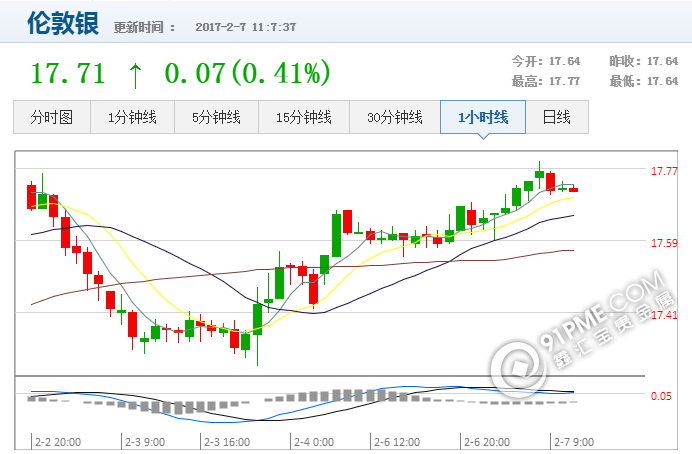692x454 pixels.
Task: Switch to the 分时图 tab
Action: [52, 117]
